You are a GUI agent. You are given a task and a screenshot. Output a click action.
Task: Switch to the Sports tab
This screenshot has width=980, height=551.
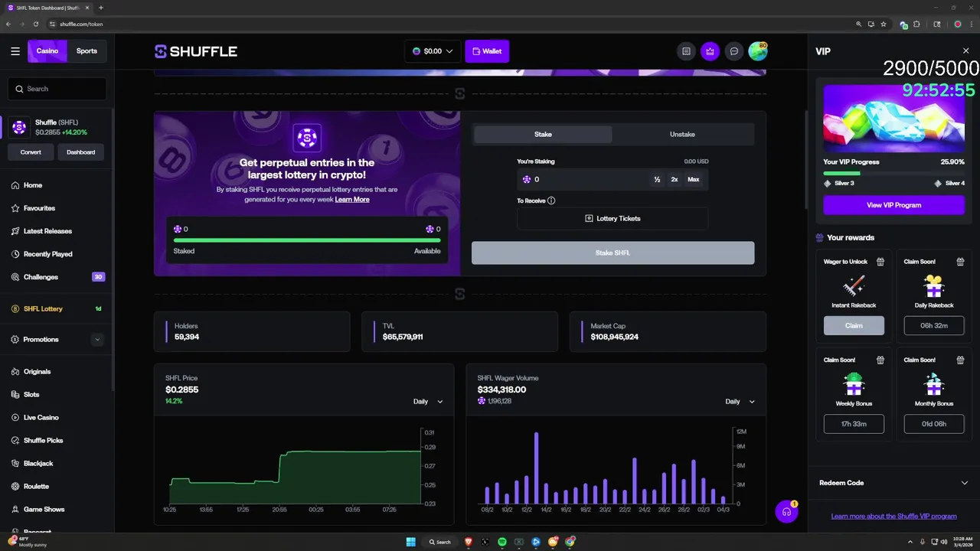[87, 51]
